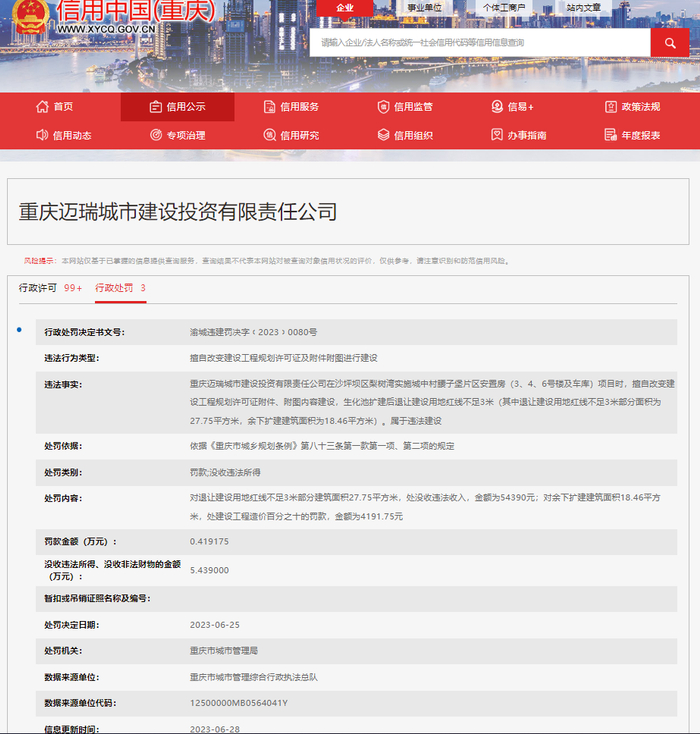Click the badge icon beside 信易+
The height and width of the screenshot is (734, 700).
pos(497,107)
